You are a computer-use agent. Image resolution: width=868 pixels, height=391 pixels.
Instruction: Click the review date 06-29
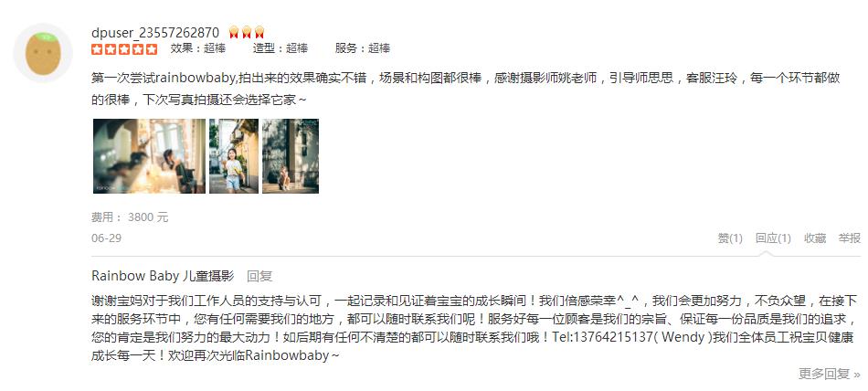[x=106, y=238]
